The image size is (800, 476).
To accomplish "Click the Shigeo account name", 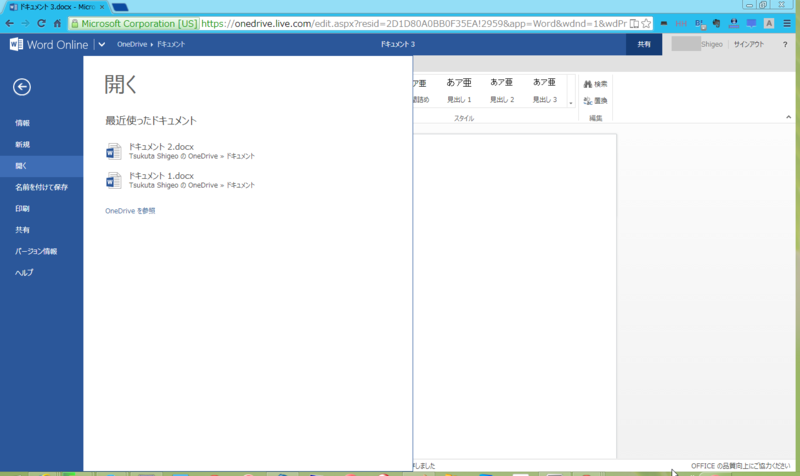I will tap(712, 44).
